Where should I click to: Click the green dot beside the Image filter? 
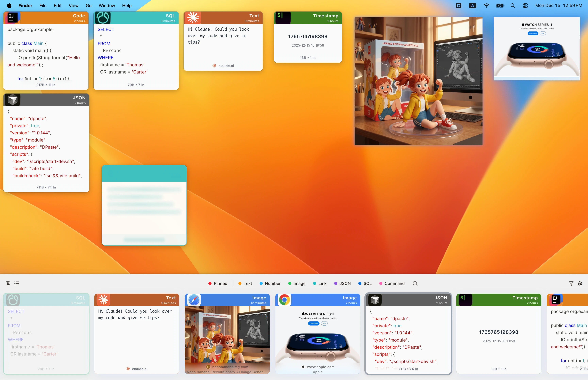tap(290, 283)
